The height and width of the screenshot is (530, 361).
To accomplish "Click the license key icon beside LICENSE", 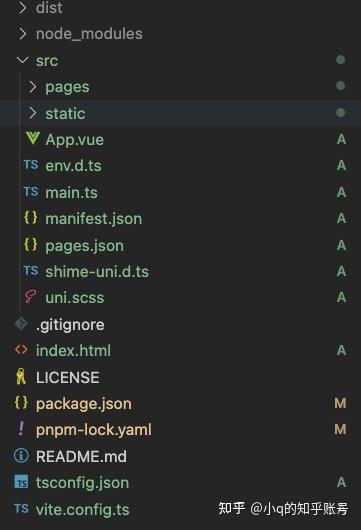I will point(21,376).
